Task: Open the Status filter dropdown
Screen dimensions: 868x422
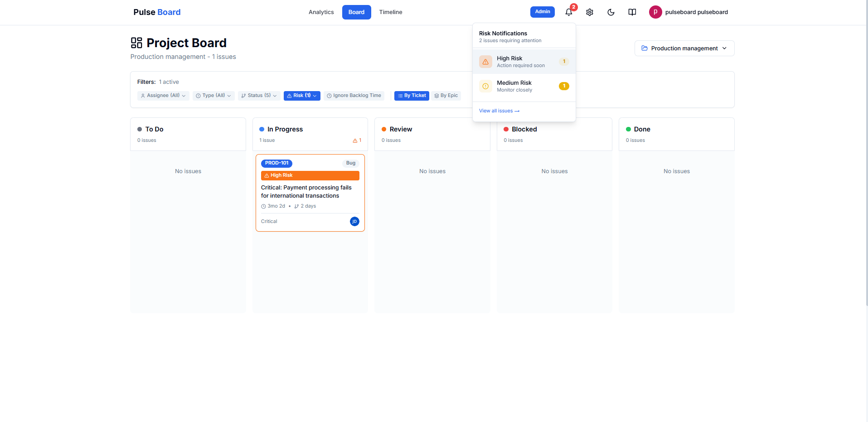Action: [259, 96]
